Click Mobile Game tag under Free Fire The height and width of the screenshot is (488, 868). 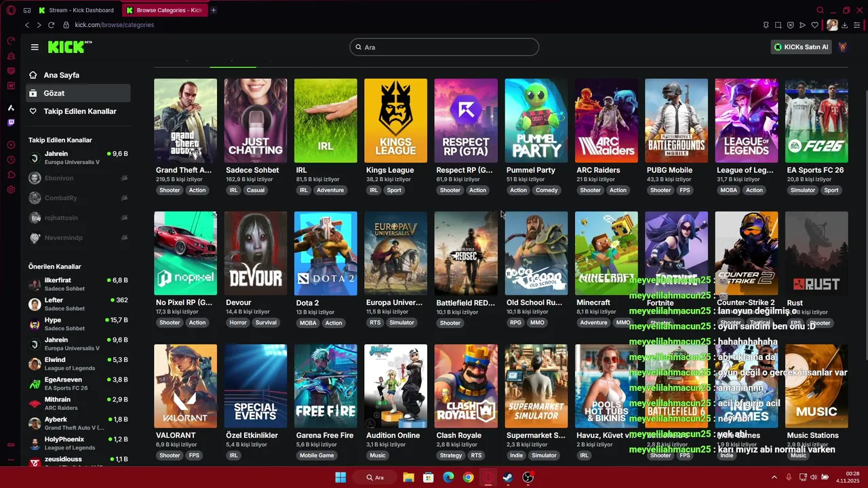317,455
